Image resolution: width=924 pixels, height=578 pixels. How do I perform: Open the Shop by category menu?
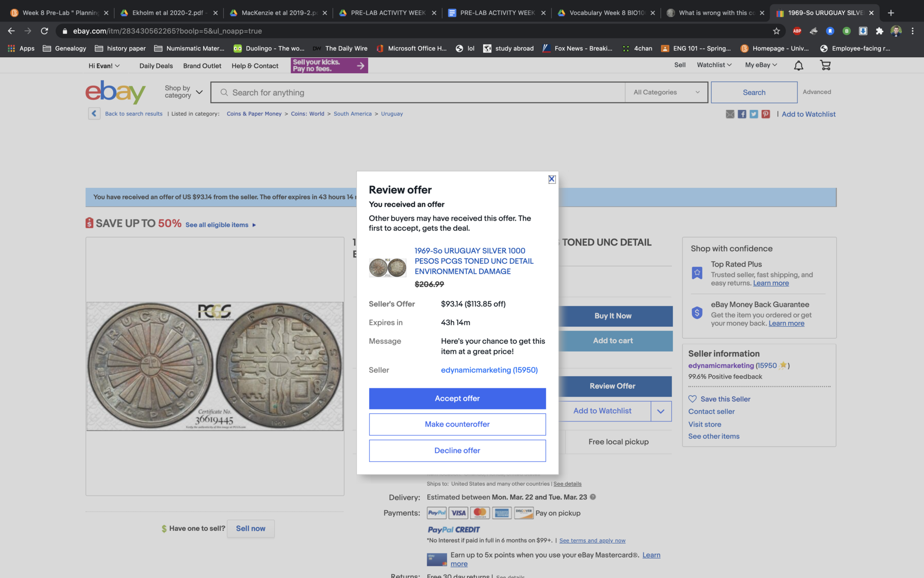(x=183, y=92)
